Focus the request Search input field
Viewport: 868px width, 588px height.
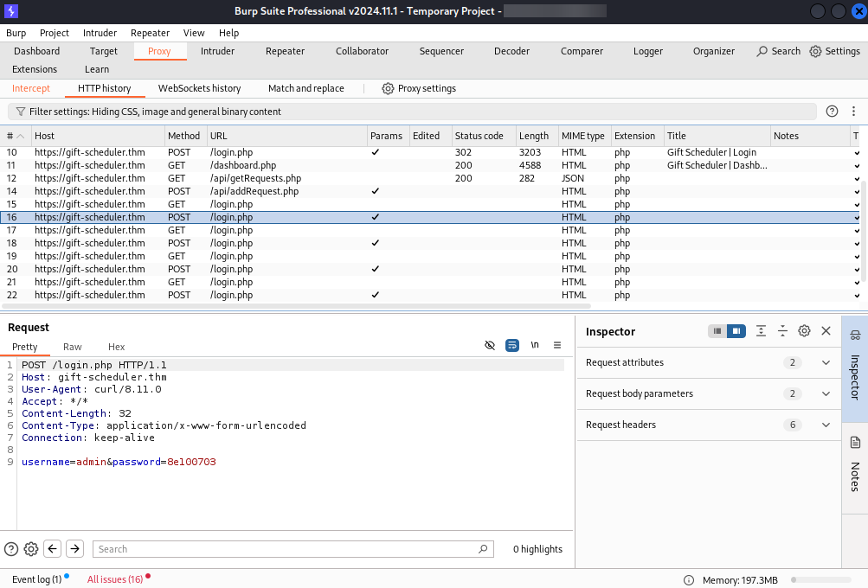[x=293, y=549]
